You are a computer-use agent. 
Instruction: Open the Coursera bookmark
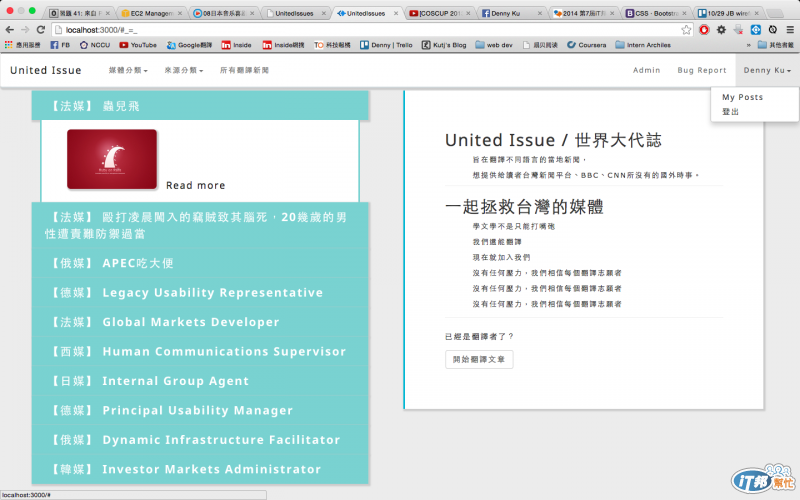[x=587, y=45]
